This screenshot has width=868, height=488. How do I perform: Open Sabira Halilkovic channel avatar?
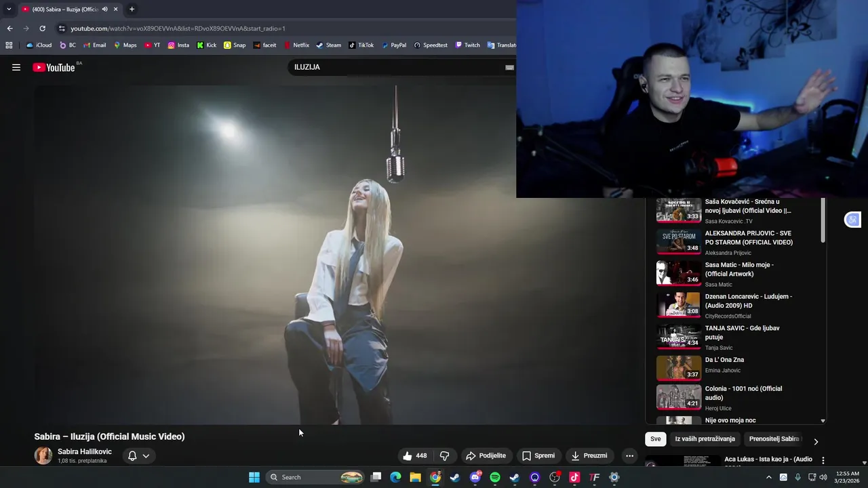tap(43, 455)
